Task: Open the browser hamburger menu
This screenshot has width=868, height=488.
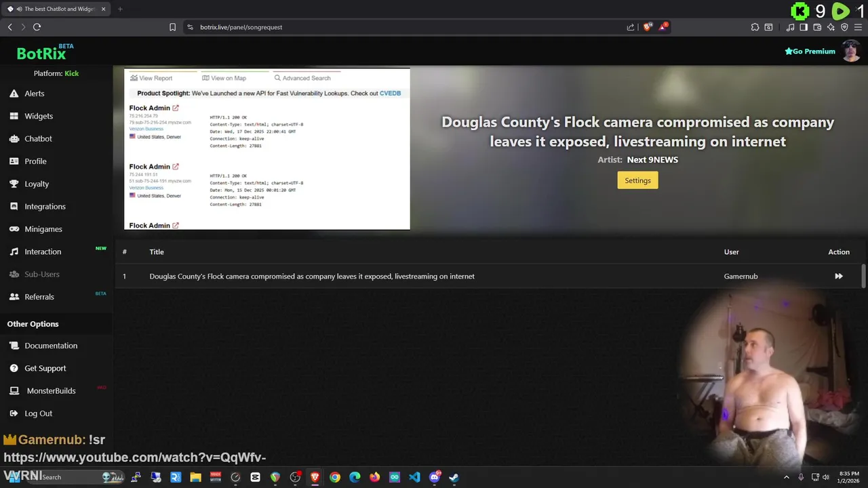Action: pos(858,27)
